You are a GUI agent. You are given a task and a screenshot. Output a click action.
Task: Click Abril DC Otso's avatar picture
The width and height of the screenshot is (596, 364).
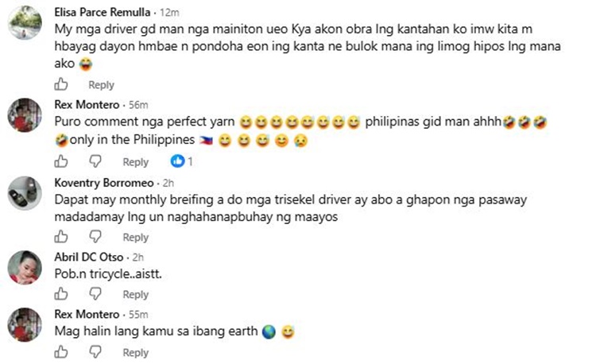coord(25,268)
